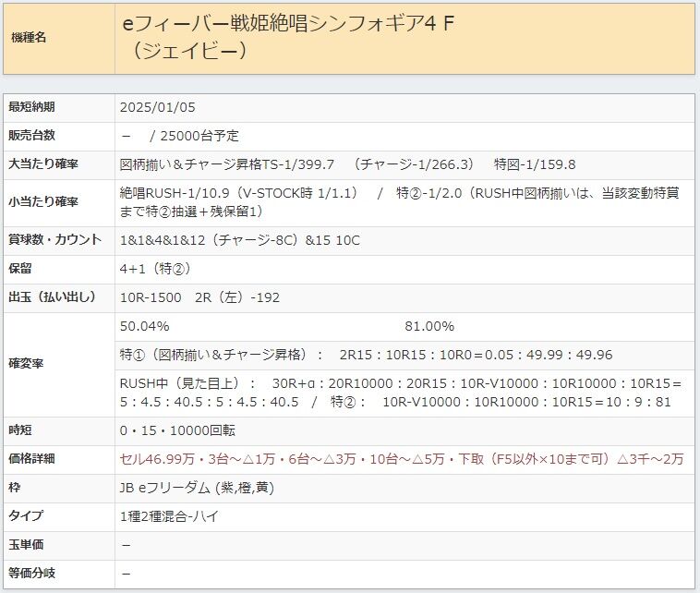Select the RUSH中 ratio breakdown text
Image resolution: width=700 pixels, height=593 pixels.
click(400, 393)
